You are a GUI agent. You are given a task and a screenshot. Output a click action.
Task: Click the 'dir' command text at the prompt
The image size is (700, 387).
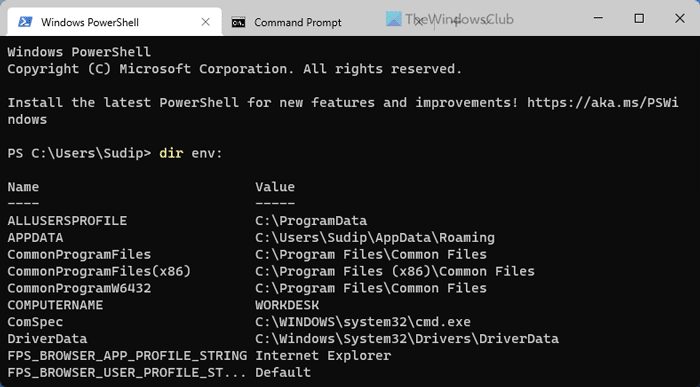click(171, 153)
